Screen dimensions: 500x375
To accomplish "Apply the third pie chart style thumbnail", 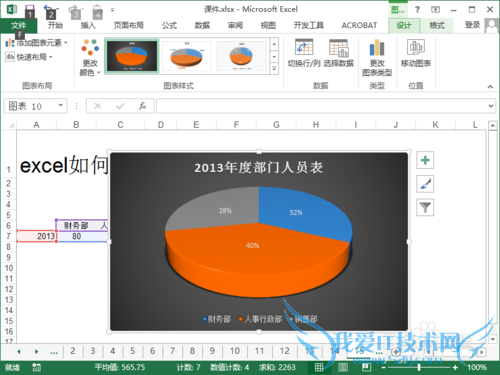I will tap(241, 56).
